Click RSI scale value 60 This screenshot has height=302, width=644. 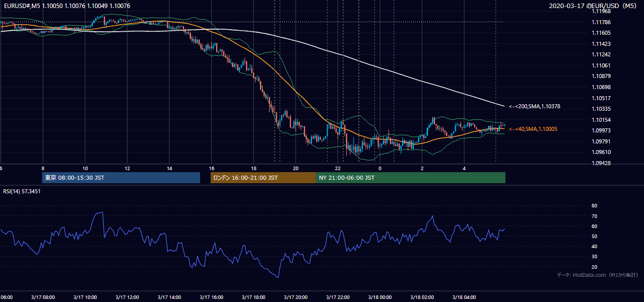click(x=595, y=226)
